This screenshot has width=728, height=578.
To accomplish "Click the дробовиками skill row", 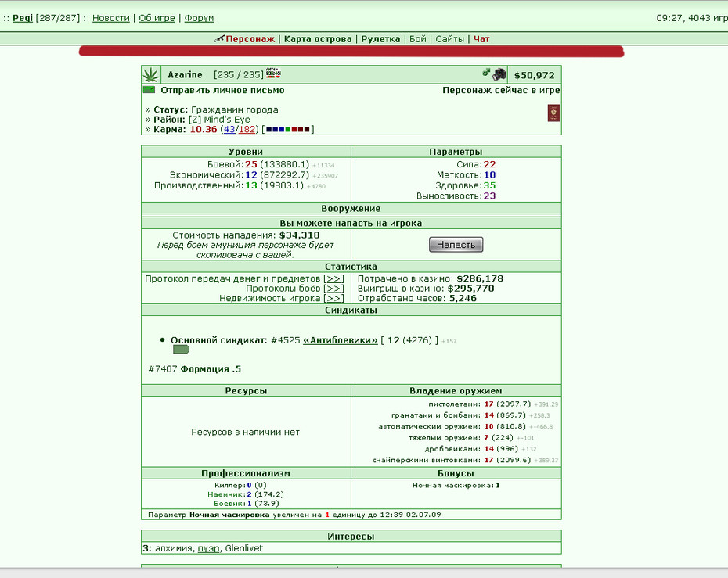I will (x=481, y=449).
